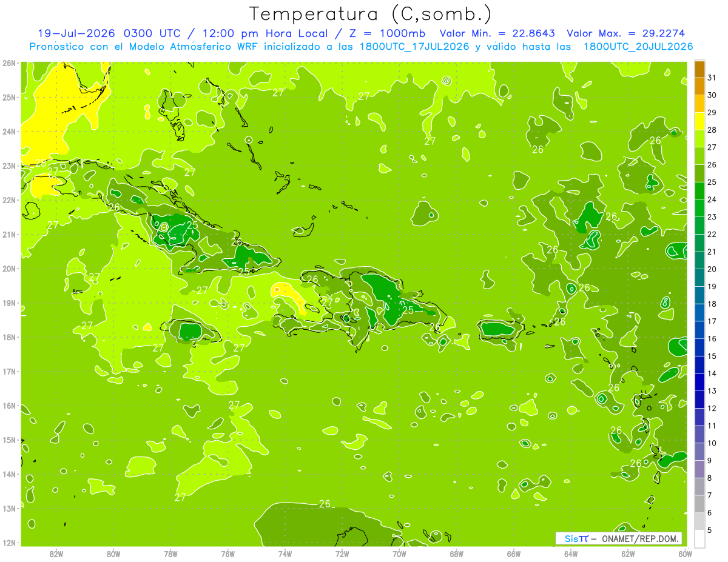Click the 76W longitude axis label
The image size is (728, 562).
(x=227, y=554)
